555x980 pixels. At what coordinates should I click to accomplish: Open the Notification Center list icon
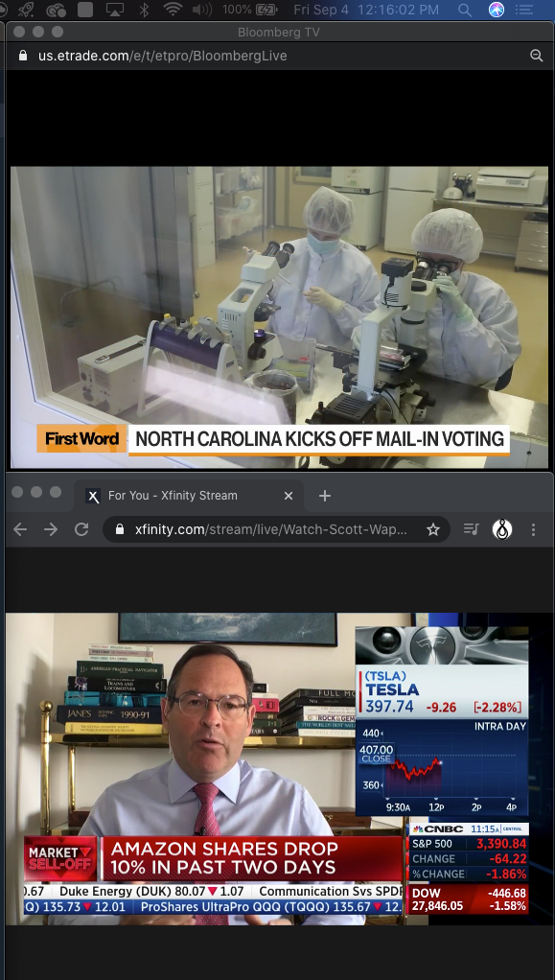tap(524, 10)
